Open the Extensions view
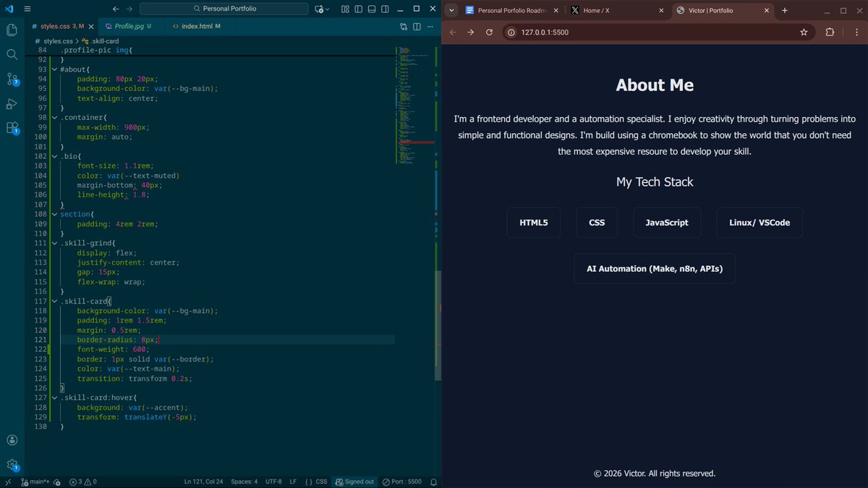 point(12,128)
